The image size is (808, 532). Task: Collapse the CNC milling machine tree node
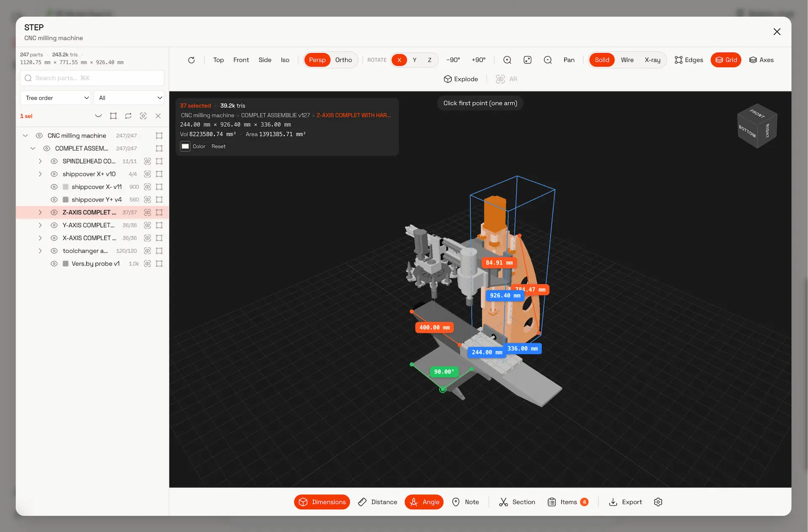(x=25, y=136)
